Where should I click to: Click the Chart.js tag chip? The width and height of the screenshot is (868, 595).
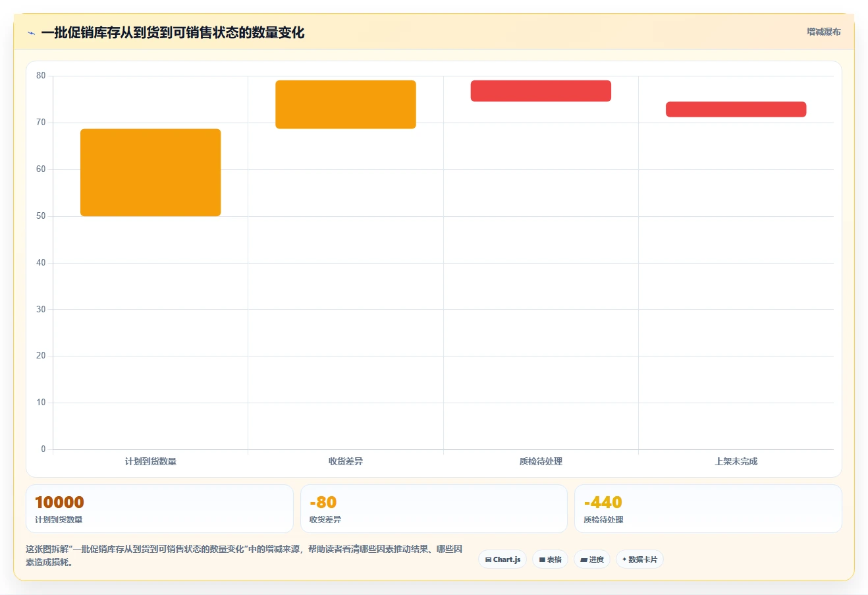(502, 559)
